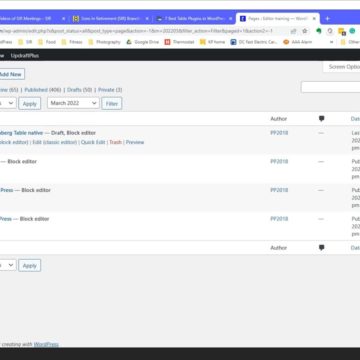
Task: Open the March 2022 date dropdown
Action: click(73, 103)
